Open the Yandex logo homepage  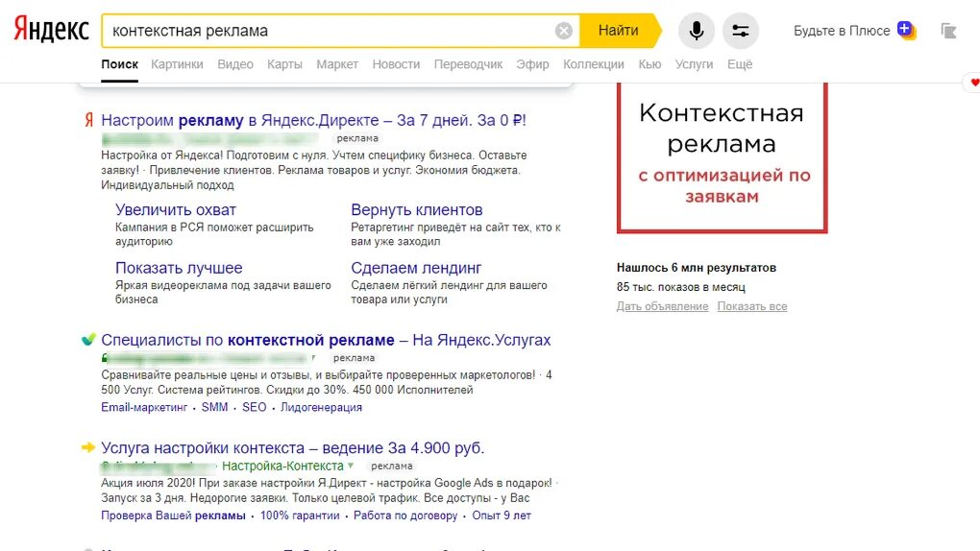tap(51, 30)
